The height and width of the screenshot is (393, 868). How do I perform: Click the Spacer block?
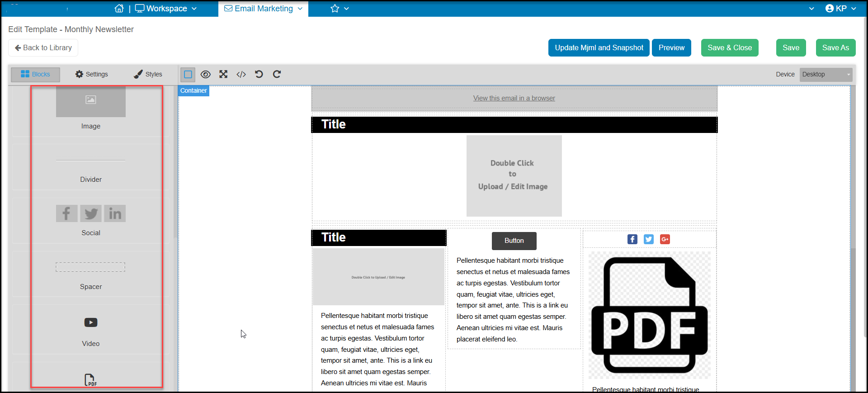pyautogui.click(x=91, y=274)
